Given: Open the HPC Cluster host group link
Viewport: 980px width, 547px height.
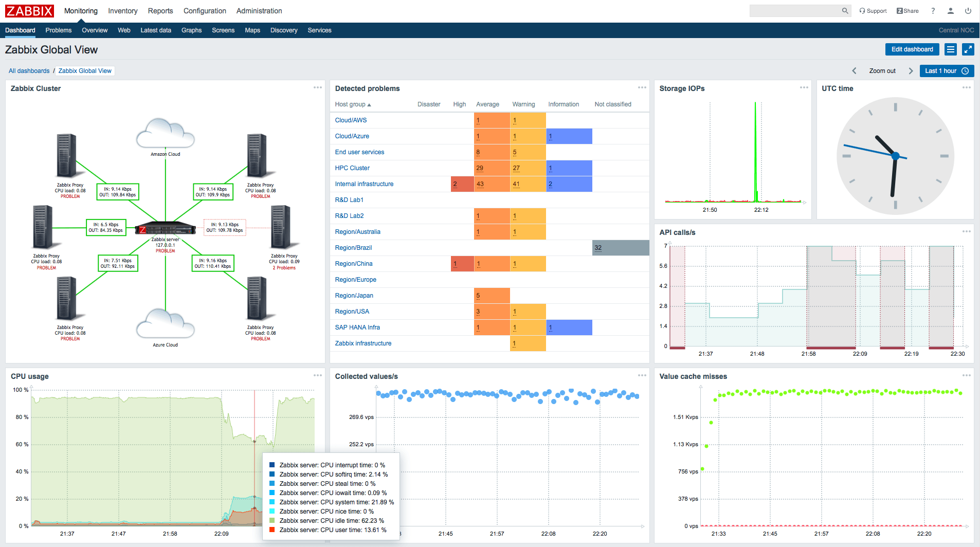Looking at the screenshot, I should coord(352,168).
